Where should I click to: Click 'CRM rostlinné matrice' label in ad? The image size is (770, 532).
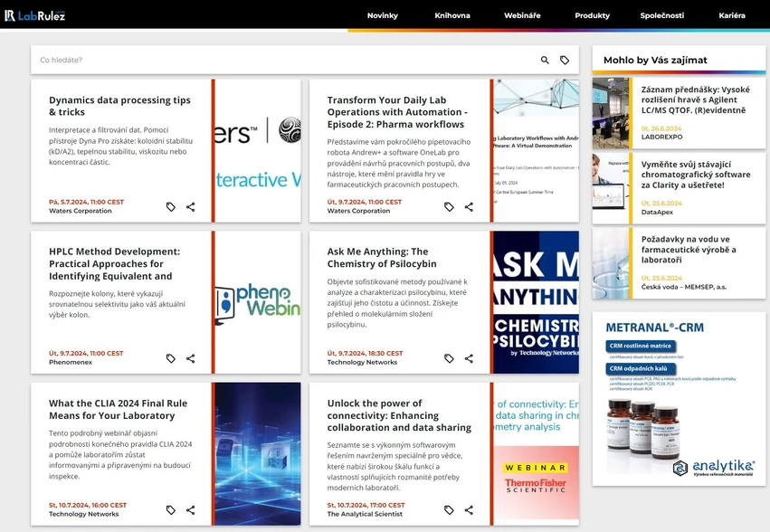tap(640, 346)
